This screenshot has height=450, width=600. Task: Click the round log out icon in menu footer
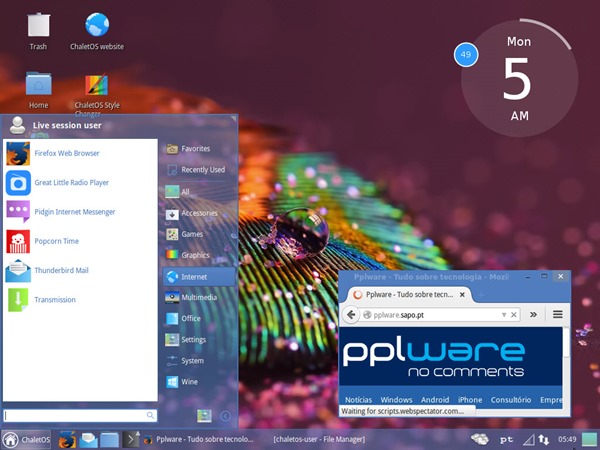(x=226, y=416)
